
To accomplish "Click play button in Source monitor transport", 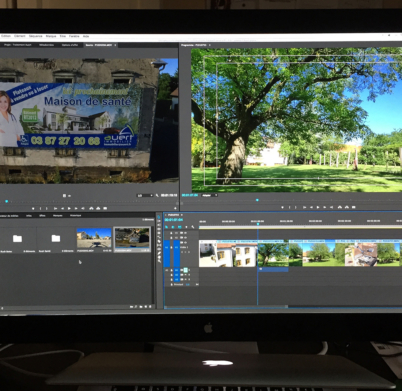I will pos(69,209).
